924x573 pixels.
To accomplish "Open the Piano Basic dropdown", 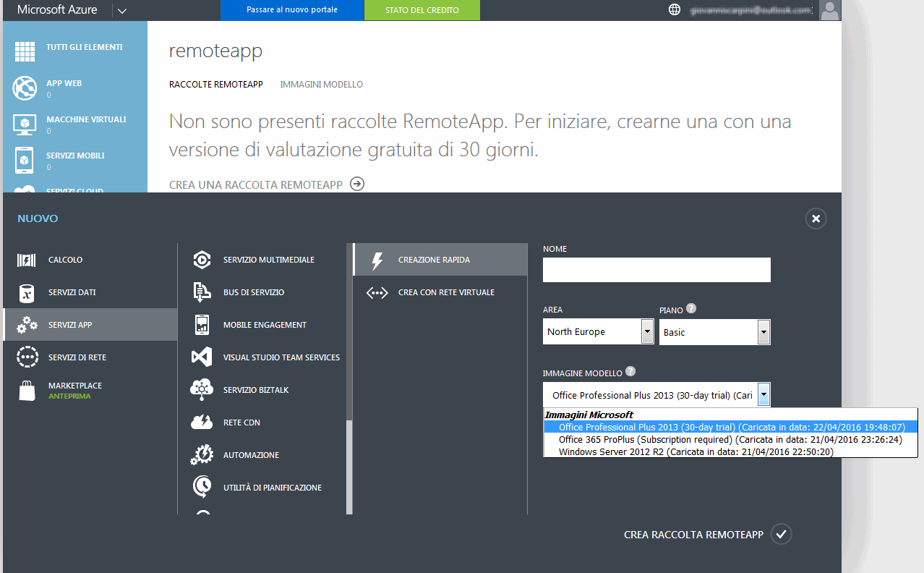I will [x=715, y=332].
